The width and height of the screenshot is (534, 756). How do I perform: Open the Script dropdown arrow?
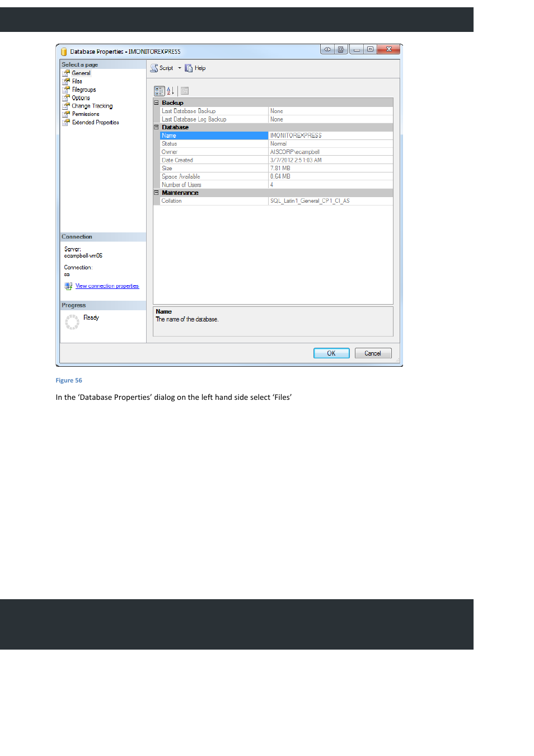pos(180,68)
